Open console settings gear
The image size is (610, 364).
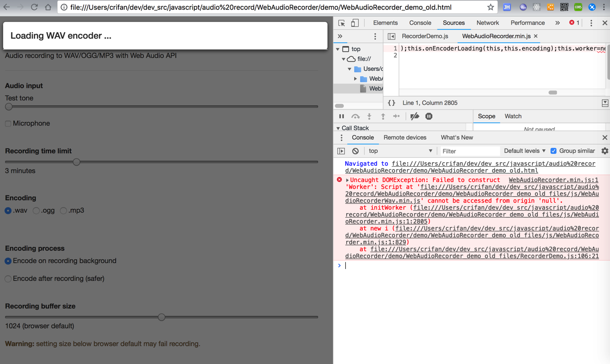(x=605, y=151)
